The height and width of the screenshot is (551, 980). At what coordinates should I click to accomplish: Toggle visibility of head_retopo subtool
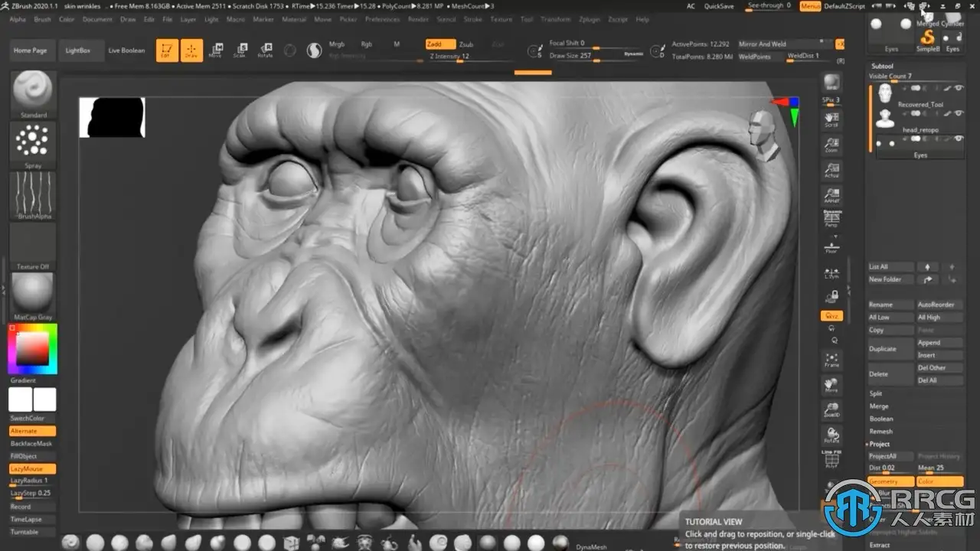(x=957, y=114)
